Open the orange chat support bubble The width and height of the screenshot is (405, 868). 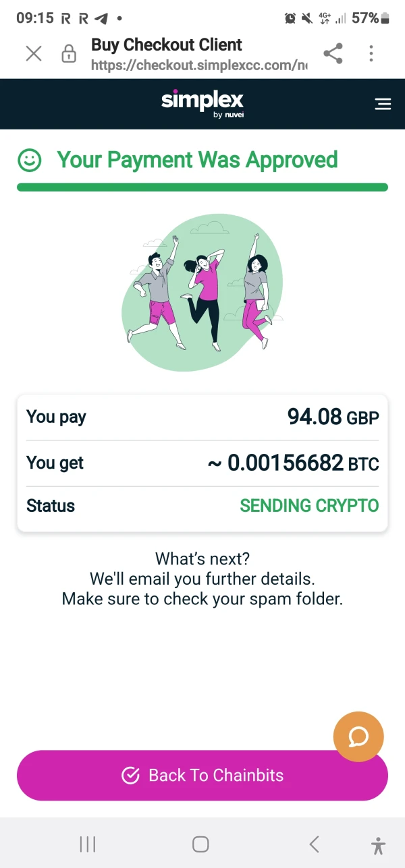click(358, 737)
